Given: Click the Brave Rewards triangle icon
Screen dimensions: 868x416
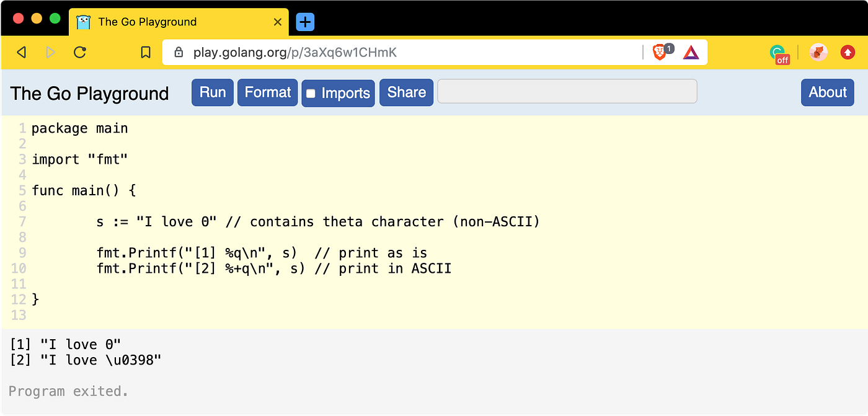Looking at the screenshot, I should (691, 53).
